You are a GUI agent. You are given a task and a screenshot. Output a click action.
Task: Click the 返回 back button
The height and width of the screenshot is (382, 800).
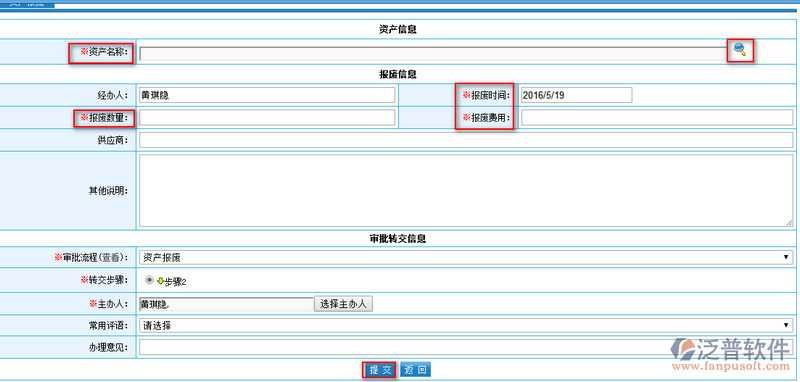416,370
